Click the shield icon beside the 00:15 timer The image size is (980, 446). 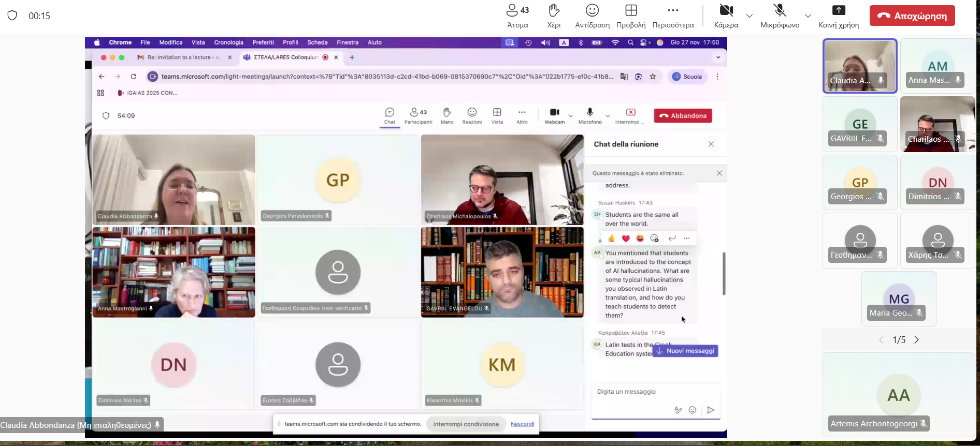[x=12, y=16]
